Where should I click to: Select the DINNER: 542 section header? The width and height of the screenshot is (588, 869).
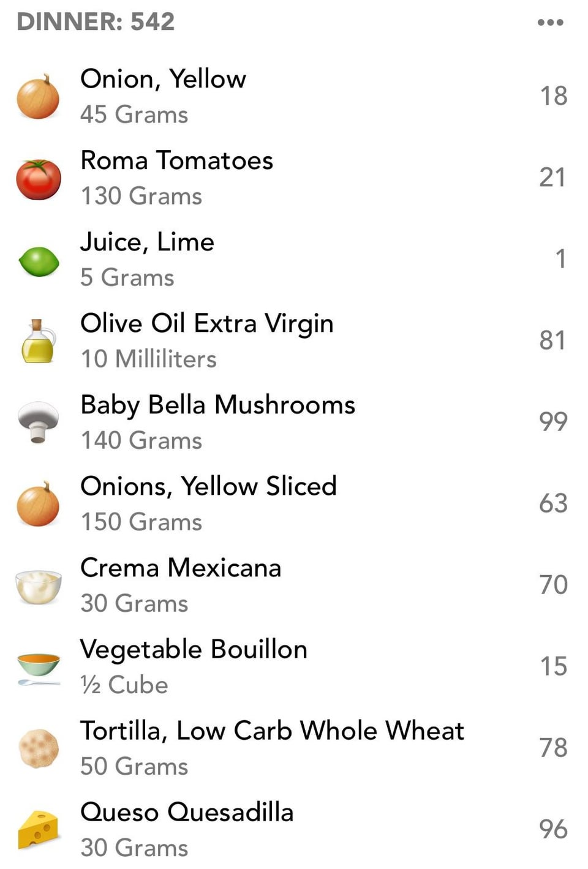[96, 22]
